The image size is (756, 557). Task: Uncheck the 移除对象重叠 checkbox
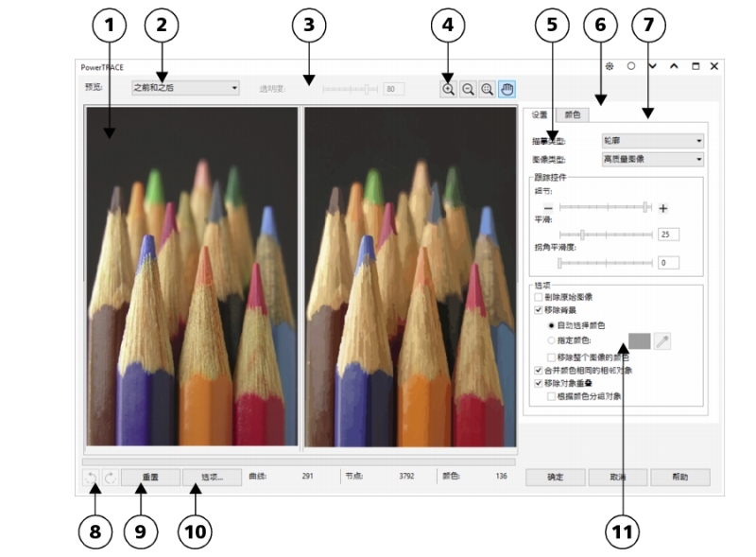pyautogui.click(x=539, y=383)
